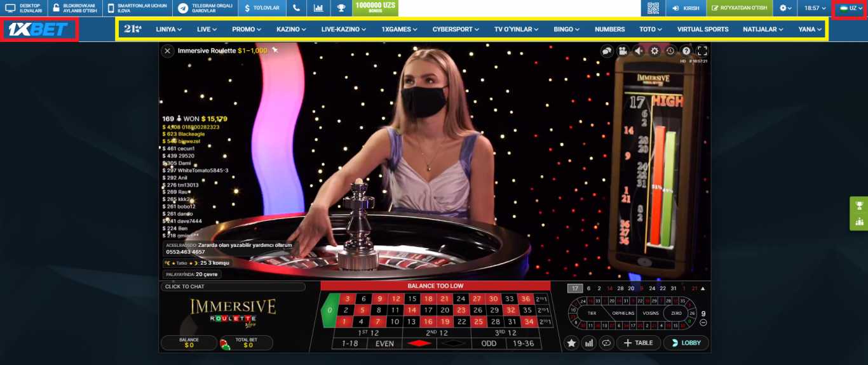Open the UZ language dropdown

(851, 8)
